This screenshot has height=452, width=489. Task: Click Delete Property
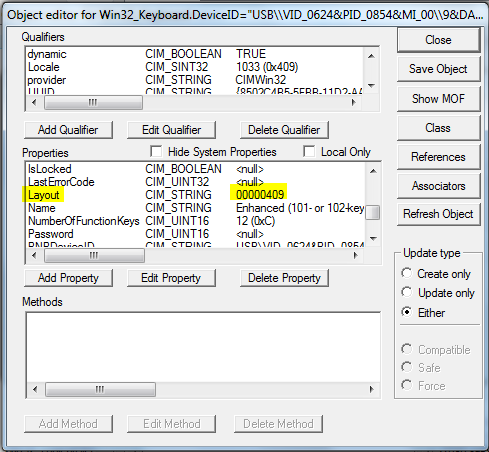284,278
